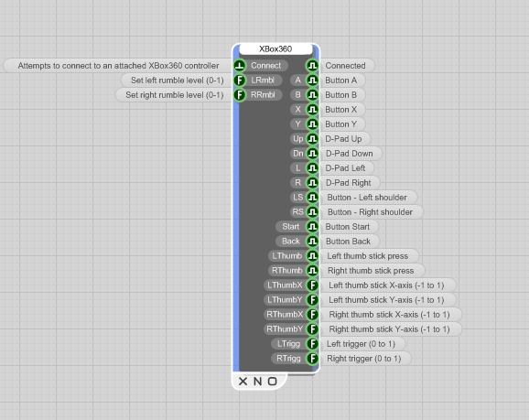Toggle the N button under the module
This screenshot has width=529, height=420.
[x=258, y=382]
